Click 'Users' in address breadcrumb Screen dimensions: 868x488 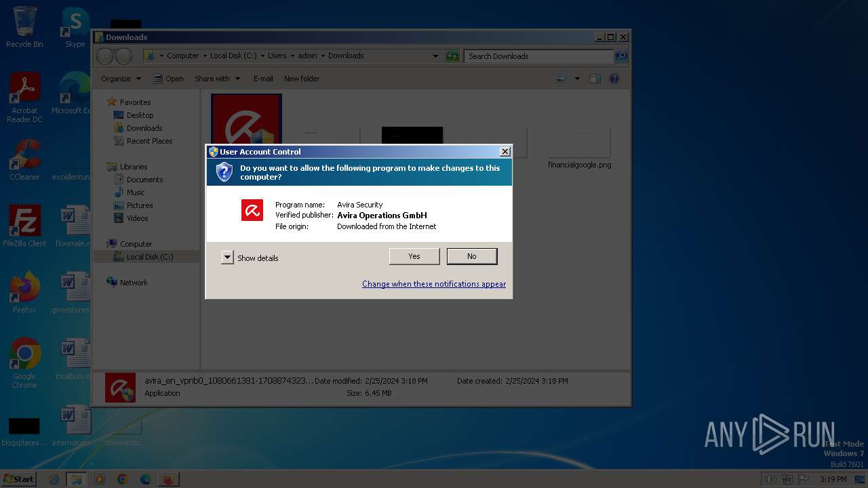click(277, 56)
